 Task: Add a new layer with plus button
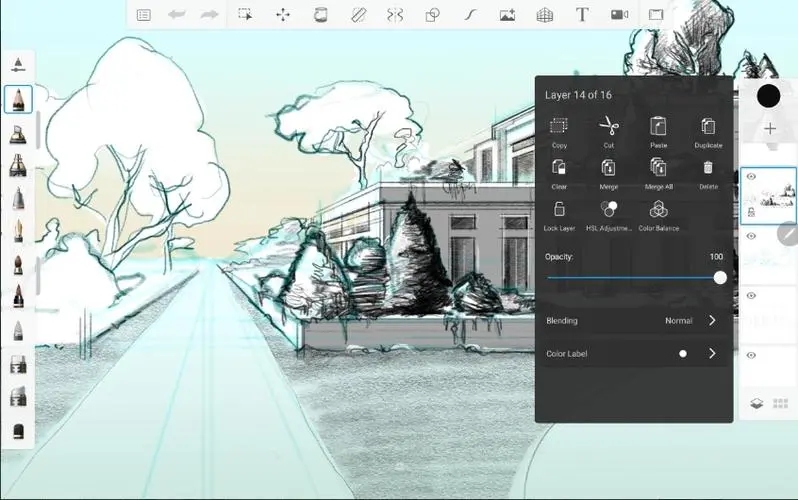pos(769,129)
